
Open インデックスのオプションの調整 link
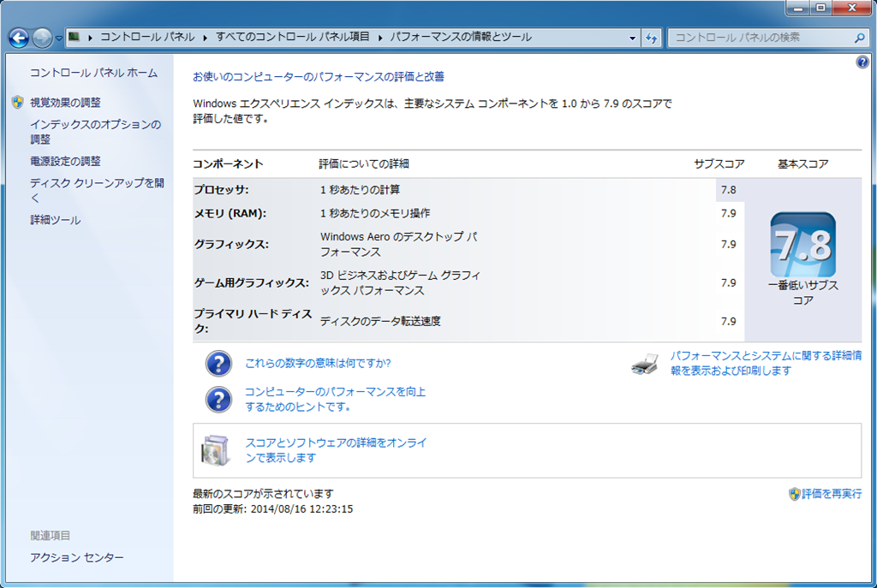[96, 132]
